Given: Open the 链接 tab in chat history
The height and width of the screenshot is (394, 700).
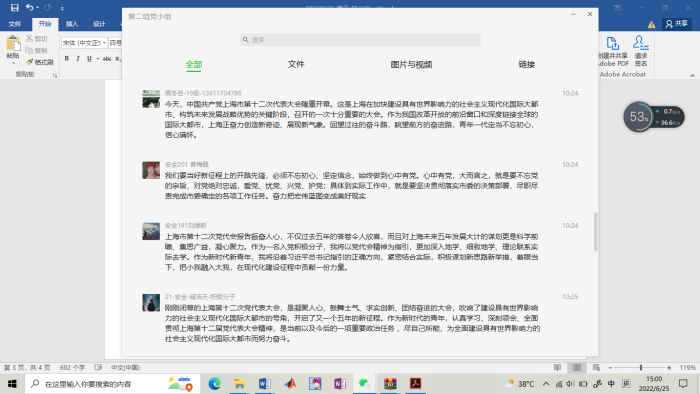Looking at the screenshot, I should click(527, 64).
